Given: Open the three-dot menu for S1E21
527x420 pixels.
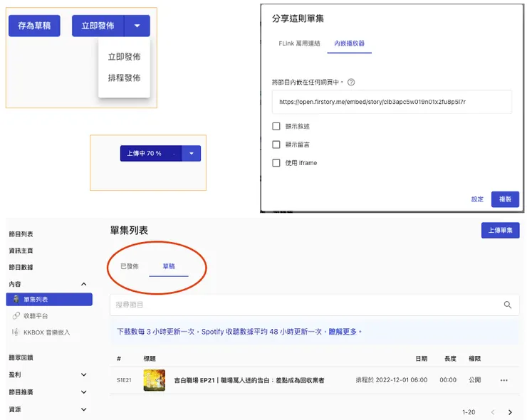Looking at the screenshot, I should click(x=503, y=380).
